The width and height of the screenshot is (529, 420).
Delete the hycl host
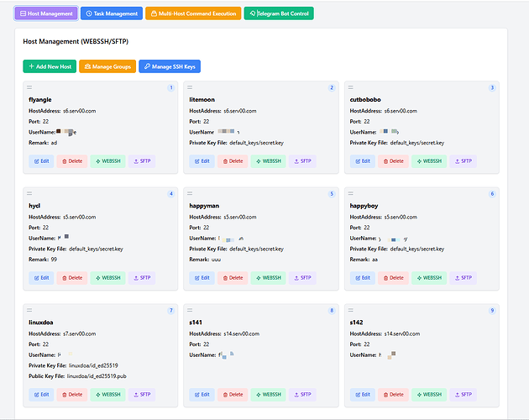pyautogui.click(x=72, y=278)
